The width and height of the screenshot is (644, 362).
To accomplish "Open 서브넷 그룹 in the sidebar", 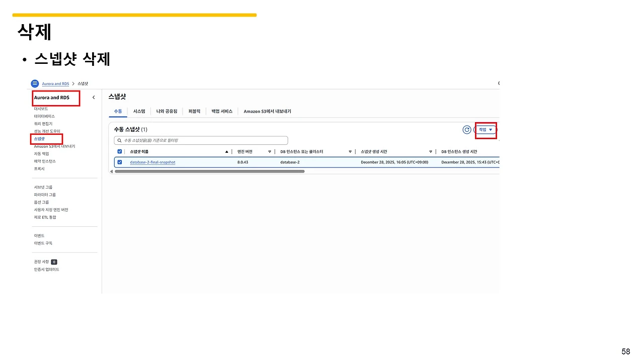I will (43, 187).
